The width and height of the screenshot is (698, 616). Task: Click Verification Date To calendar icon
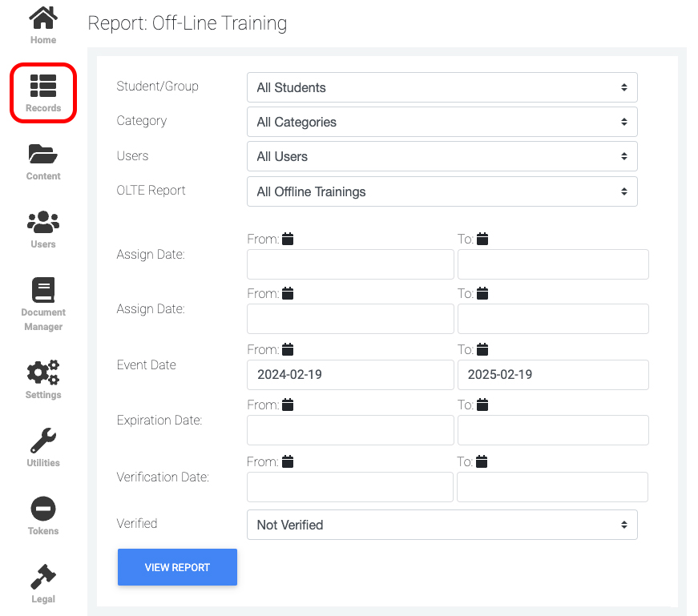482,462
